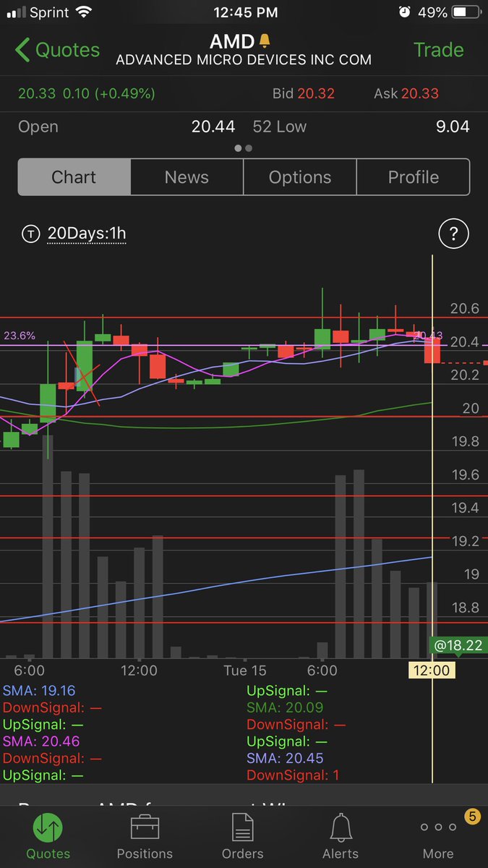488x868 pixels.
Task: Tap the 12:00 crosshair time marker
Action: coord(432,671)
